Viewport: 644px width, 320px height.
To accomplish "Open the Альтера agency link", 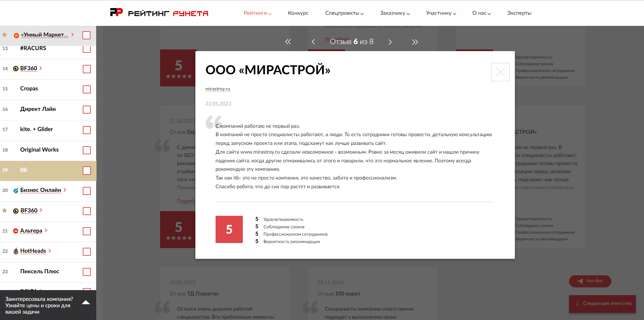I will (31, 231).
